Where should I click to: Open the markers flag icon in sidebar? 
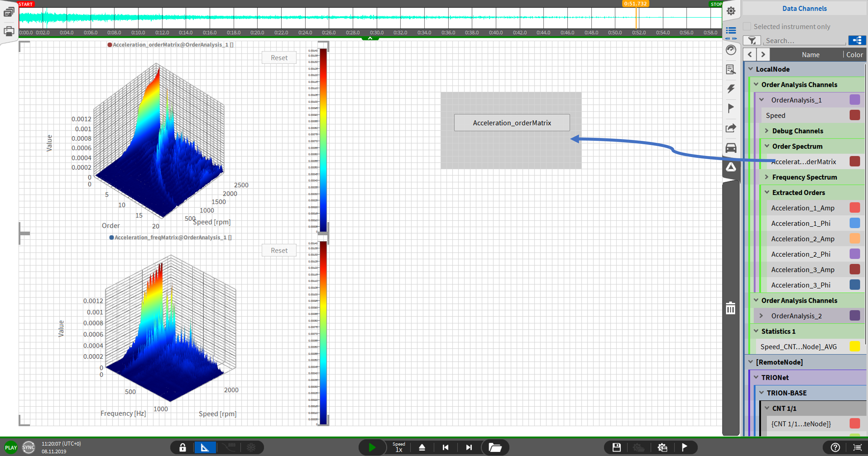coord(730,109)
